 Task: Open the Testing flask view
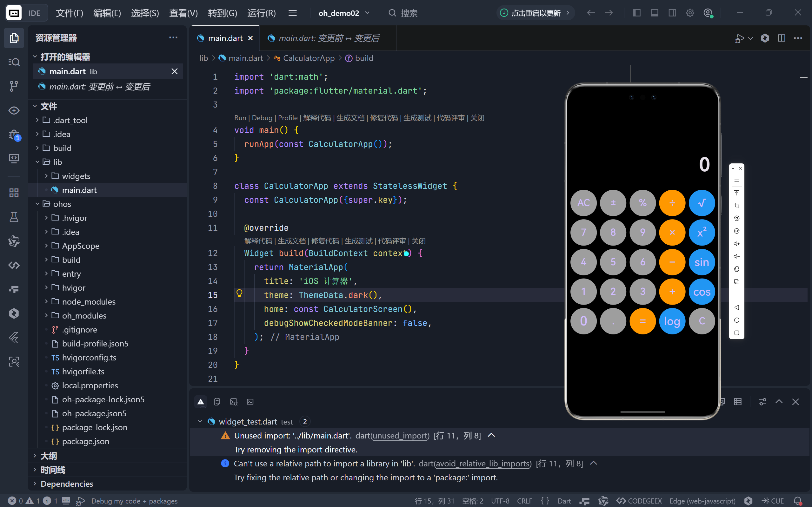point(14,217)
